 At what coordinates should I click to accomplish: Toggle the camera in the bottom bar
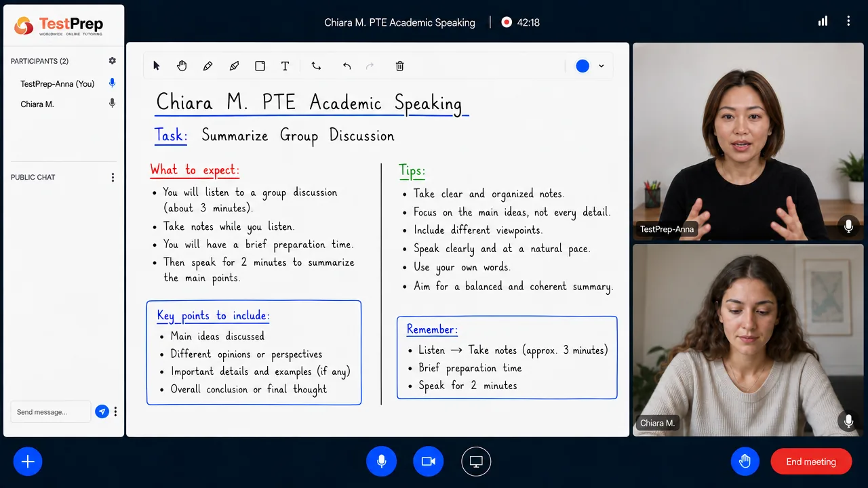click(x=428, y=462)
